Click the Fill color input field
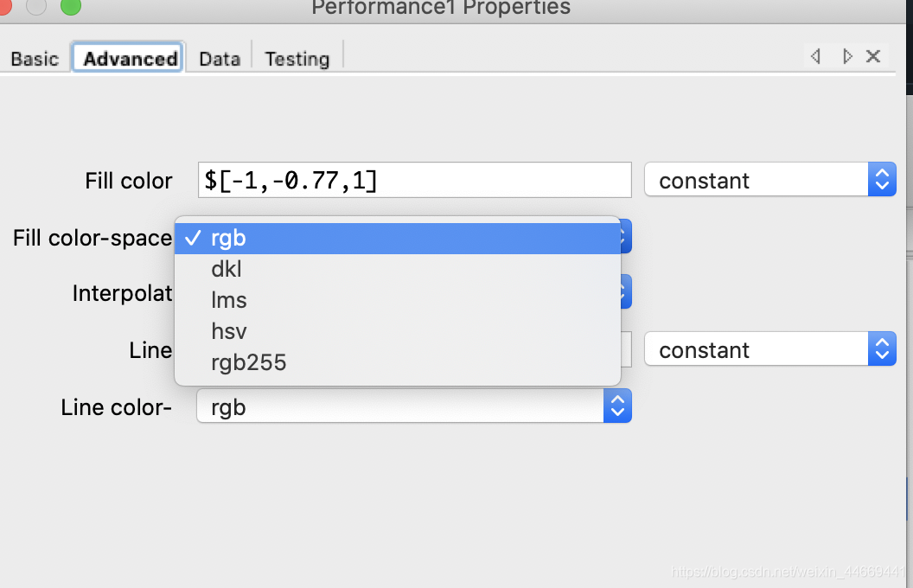 point(415,181)
